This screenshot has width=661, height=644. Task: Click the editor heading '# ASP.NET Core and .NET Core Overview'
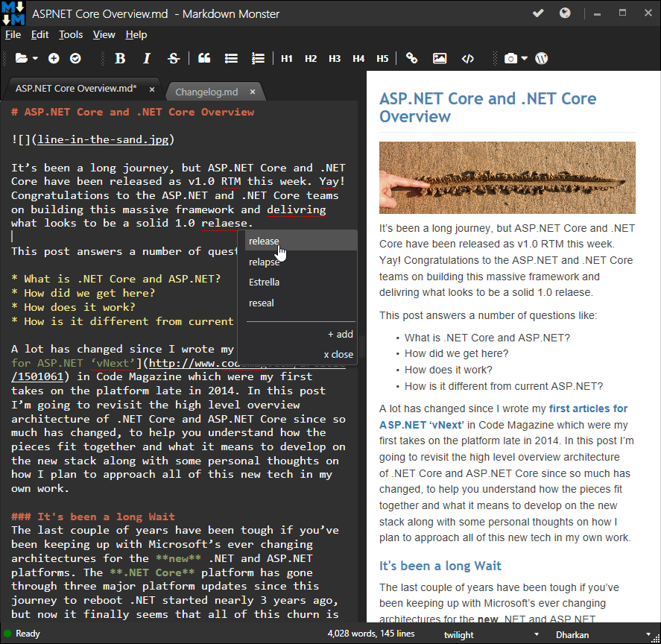pyautogui.click(x=133, y=113)
